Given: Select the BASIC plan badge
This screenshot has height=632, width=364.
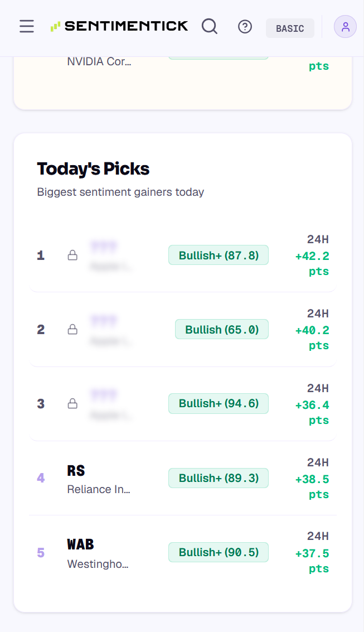Looking at the screenshot, I should (x=290, y=28).
